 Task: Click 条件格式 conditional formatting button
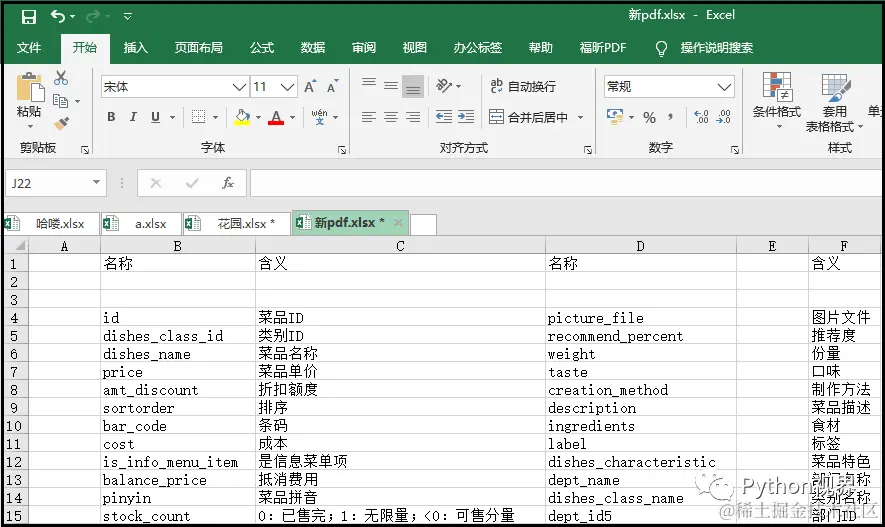(777, 100)
